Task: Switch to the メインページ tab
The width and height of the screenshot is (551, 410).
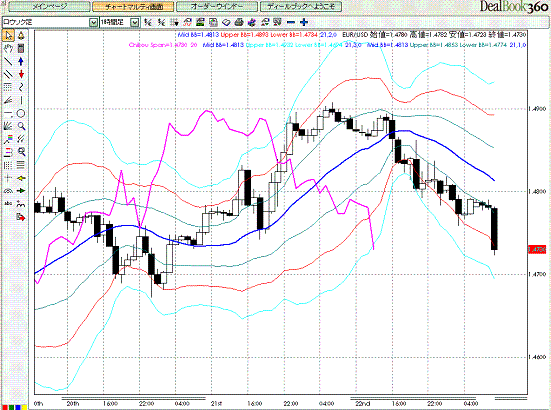Action: click(49, 6)
